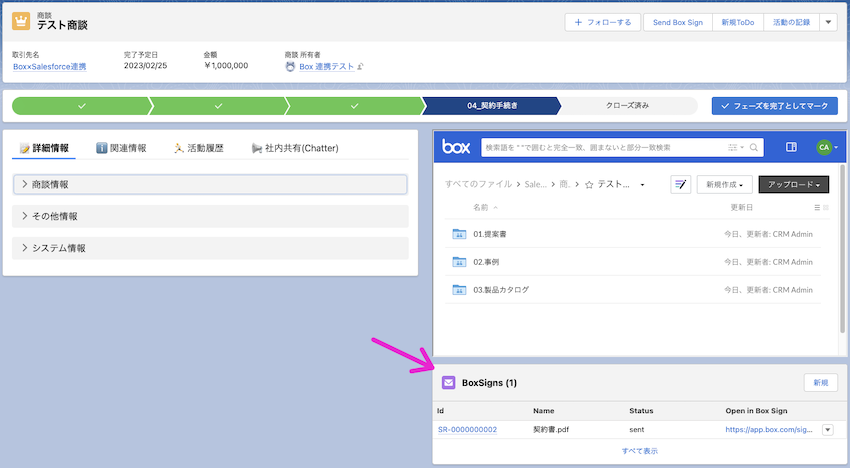Viewport: 850px width, 468px height.
Task: Click the 活動の記録 button
Action: coord(791,22)
